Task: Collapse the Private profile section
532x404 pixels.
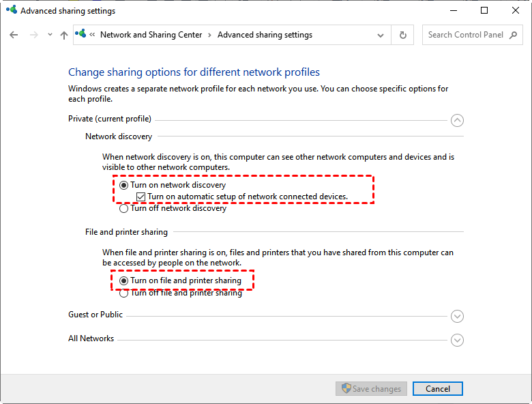Action: tap(457, 120)
